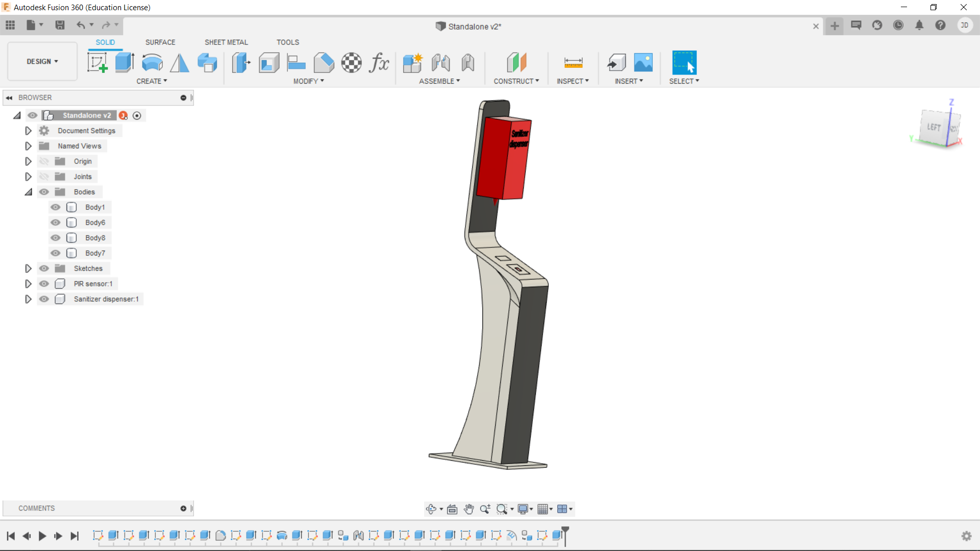Select the Create Sketch tool
The width and height of the screenshot is (980, 551).
pos(97,63)
